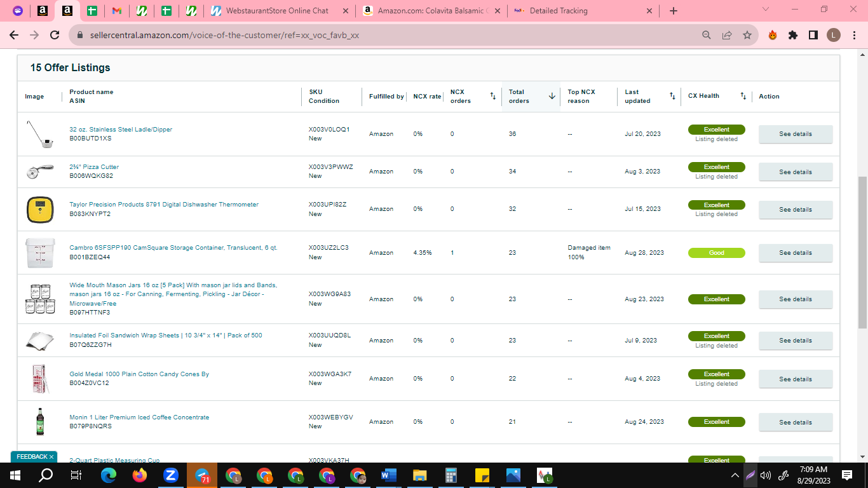Launch Microsoft Edge from the taskbar
The width and height of the screenshot is (868, 488).
[109, 475]
